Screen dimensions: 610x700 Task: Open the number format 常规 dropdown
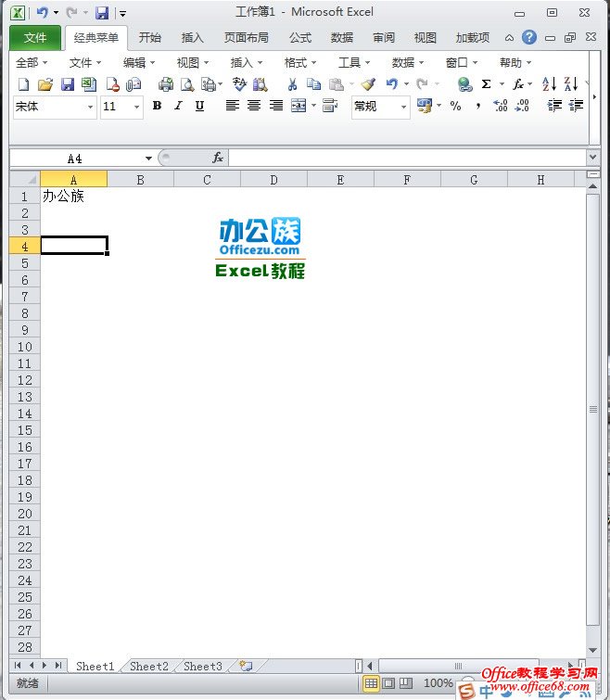click(x=403, y=108)
